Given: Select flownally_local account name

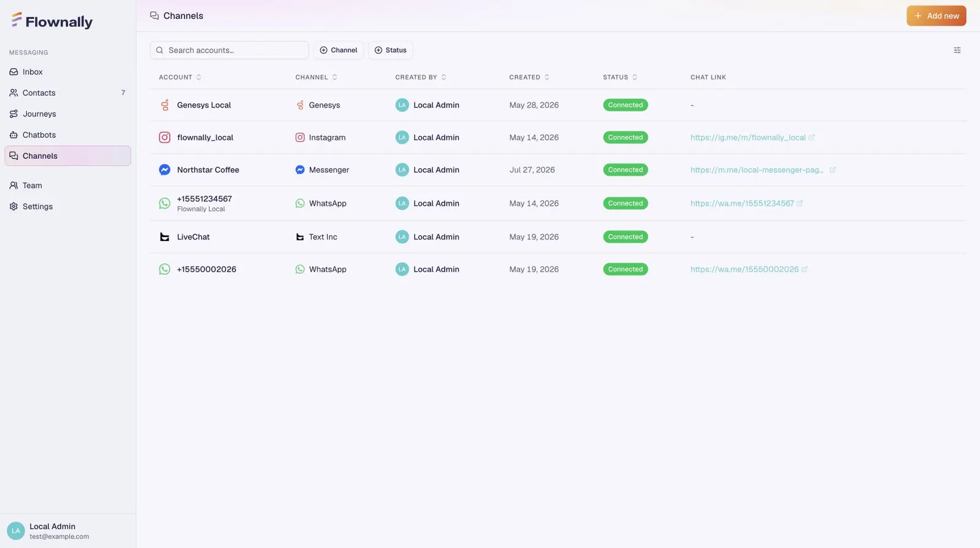Looking at the screenshot, I should [x=205, y=137].
